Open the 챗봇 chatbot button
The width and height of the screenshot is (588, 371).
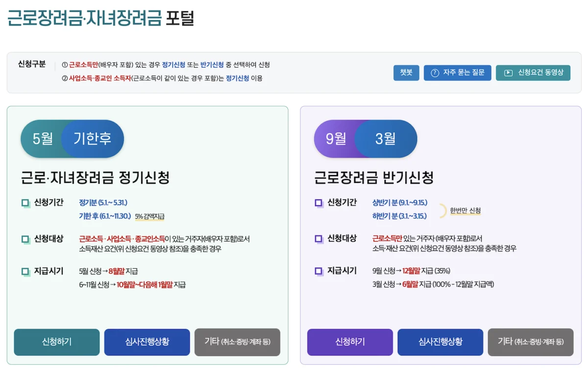pos(406,72)
